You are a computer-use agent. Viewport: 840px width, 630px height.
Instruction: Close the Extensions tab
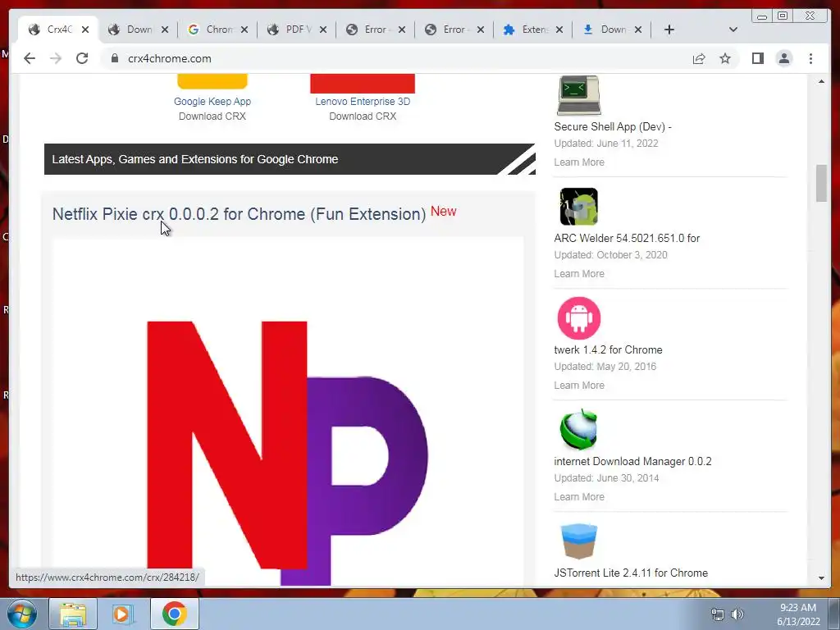click(559, 30)
